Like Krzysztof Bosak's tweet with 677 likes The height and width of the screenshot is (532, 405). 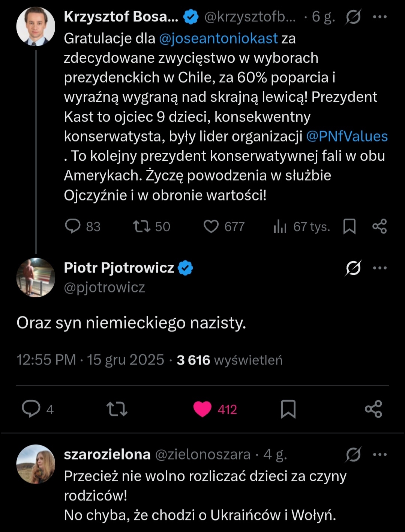(x=211, y=226)
